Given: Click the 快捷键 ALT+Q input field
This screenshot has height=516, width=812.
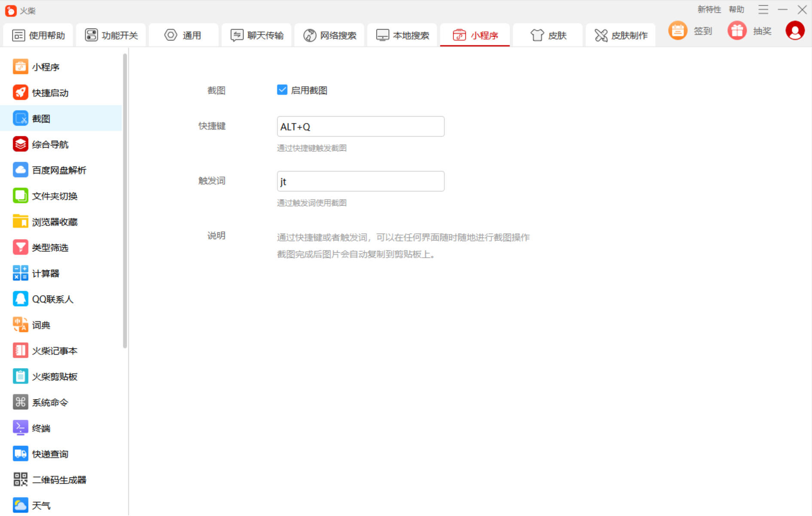Looking at the screenshot, I should pyautogui.click(x=360, y=126).
